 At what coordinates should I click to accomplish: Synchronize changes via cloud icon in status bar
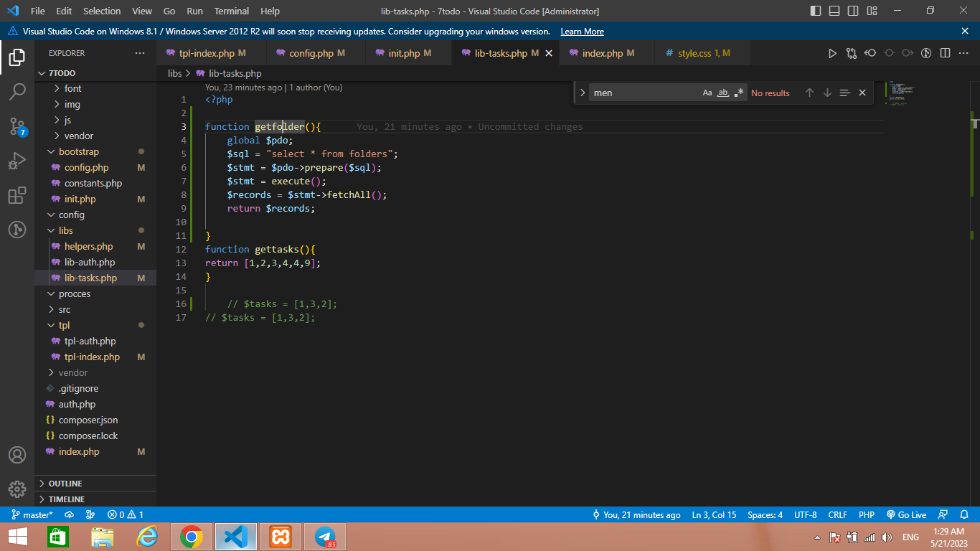pyautogui.click(x=70, y=515)
